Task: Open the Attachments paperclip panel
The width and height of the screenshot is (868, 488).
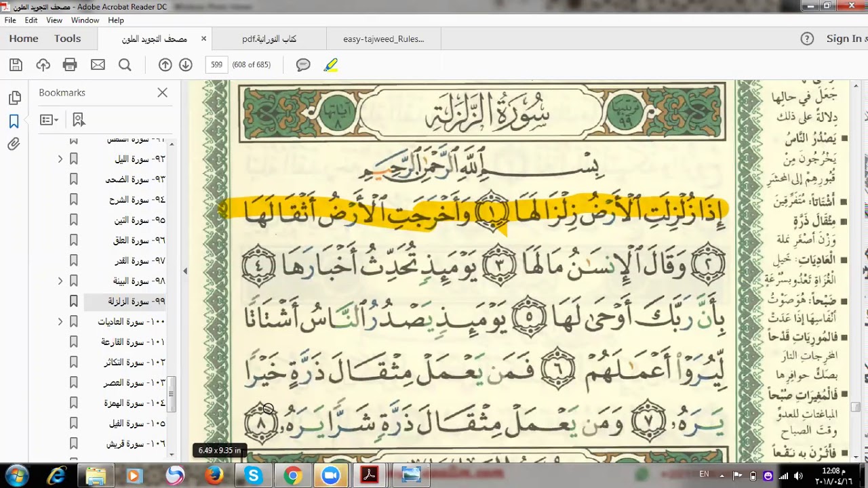Action: (14, 144)
